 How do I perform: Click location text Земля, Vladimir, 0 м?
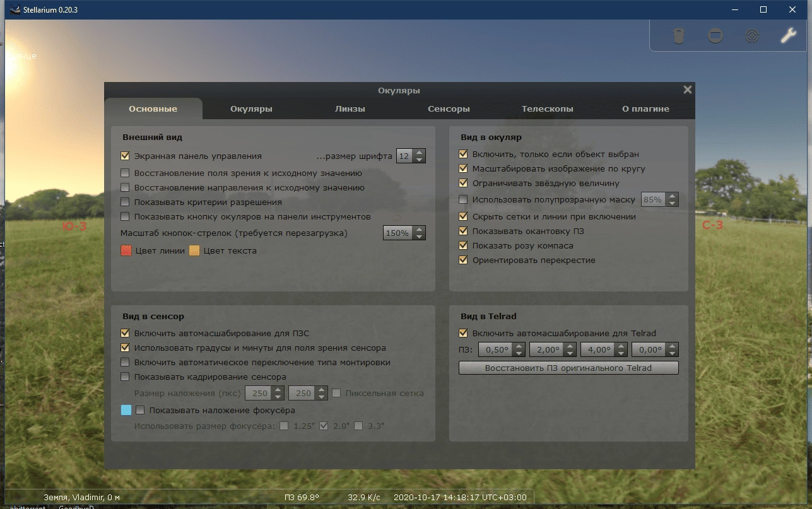point(81,497)
